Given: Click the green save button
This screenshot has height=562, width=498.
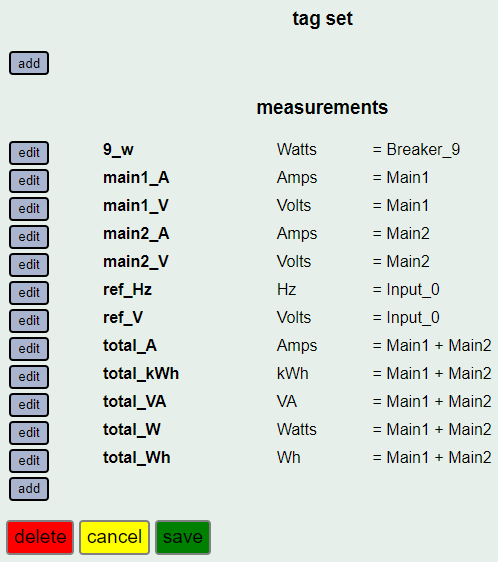Looking at the screenshot, I should click(183, 537).
